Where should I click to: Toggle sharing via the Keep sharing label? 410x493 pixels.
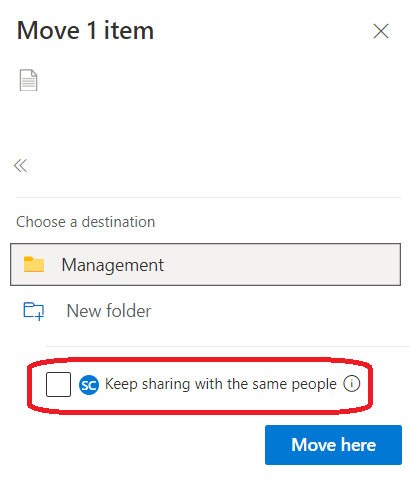click(x=221, y=384)
